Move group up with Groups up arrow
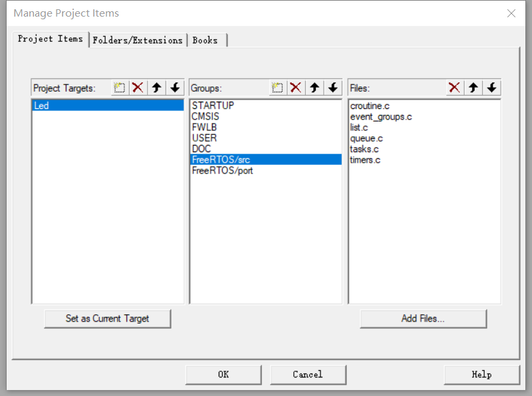 coord(315,88)
